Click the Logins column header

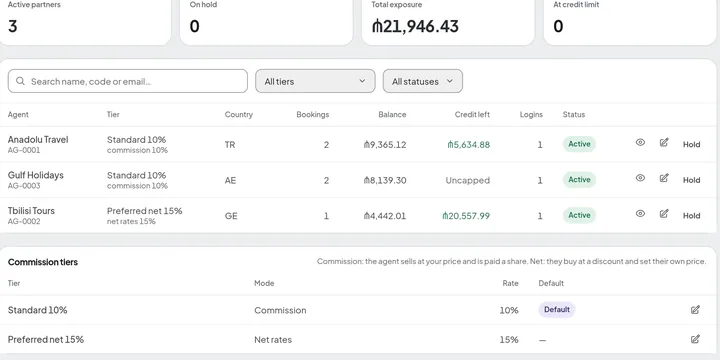pyautogui.click(x=531, y=115)
